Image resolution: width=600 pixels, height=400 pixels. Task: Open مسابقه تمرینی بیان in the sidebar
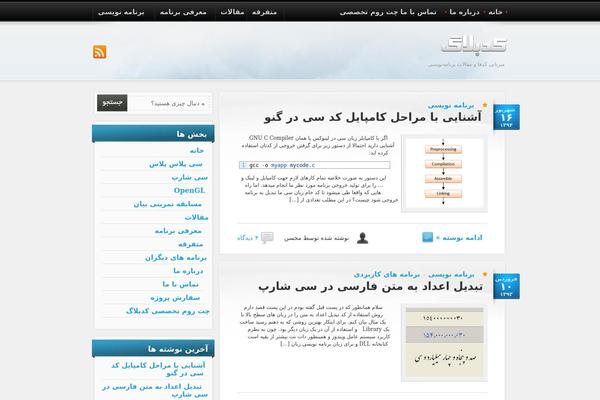(x=167, y=204)
